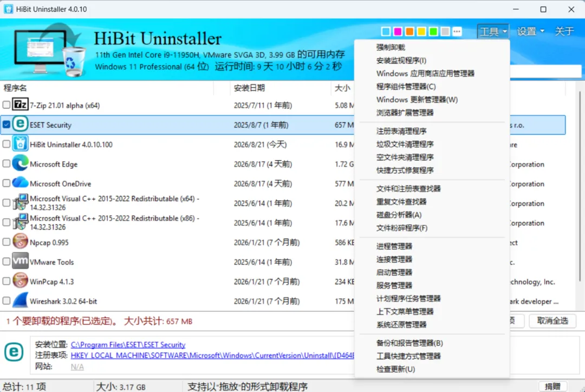
Task: Open the HKEY_LOCAL_MACHINE registry key link
Action: (213, 355)
